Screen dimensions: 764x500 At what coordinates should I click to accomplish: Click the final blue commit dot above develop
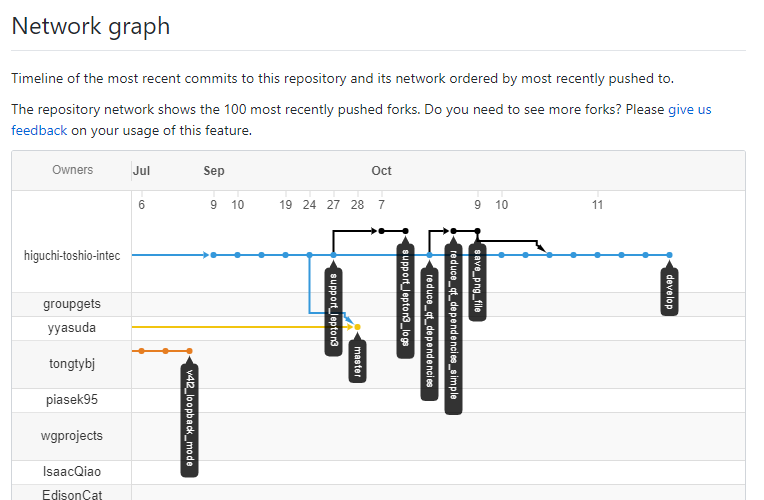pos(669,255)
